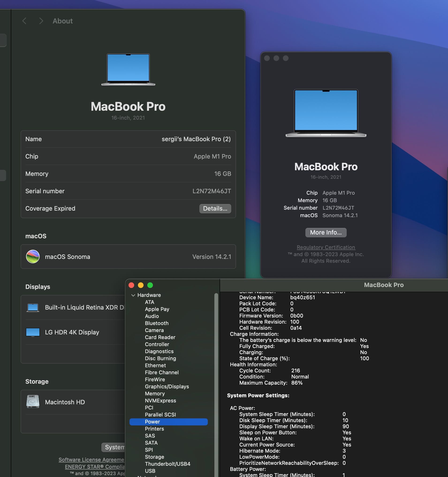Screen dimensions: 448x477
Task: Click the green zoom button of System Information
Action: 150,285
